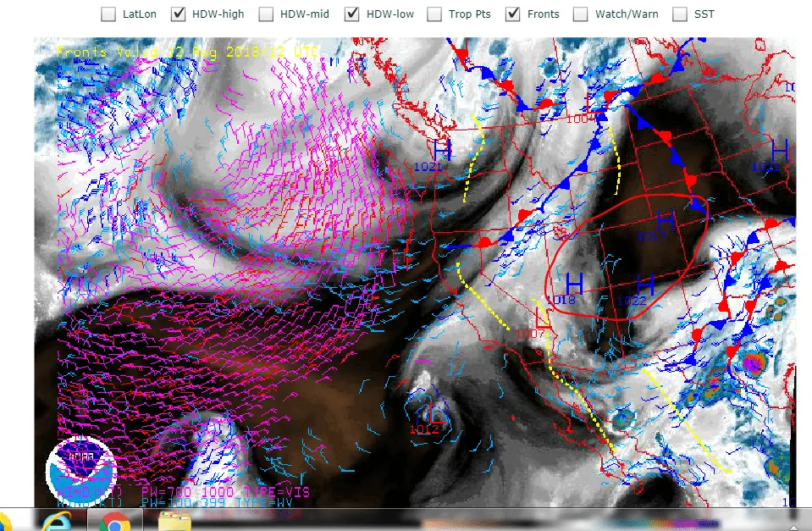Click the 1007 pressure value
The image size is (812, 531).
(x=530, y=335)
